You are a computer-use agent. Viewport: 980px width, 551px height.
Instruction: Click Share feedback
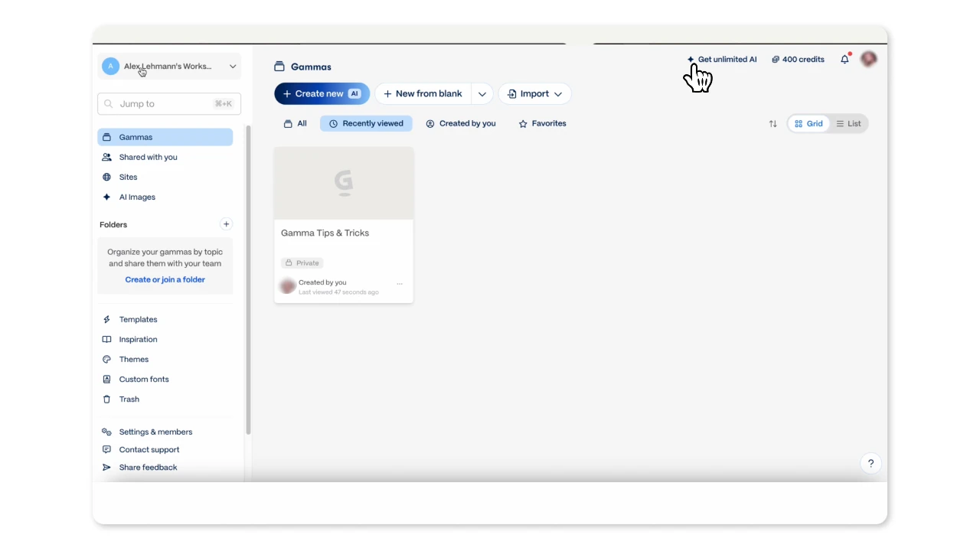coord(165,467)
